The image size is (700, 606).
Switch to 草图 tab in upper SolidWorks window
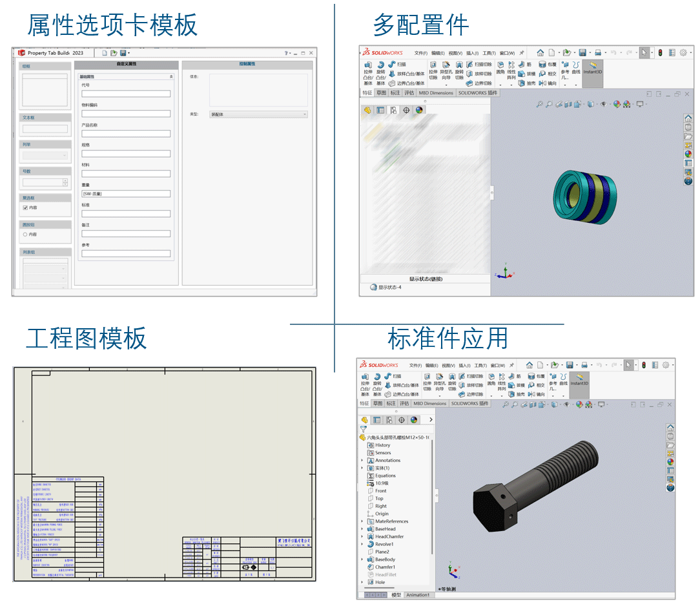pyautogui.click(x=381, y=93)
